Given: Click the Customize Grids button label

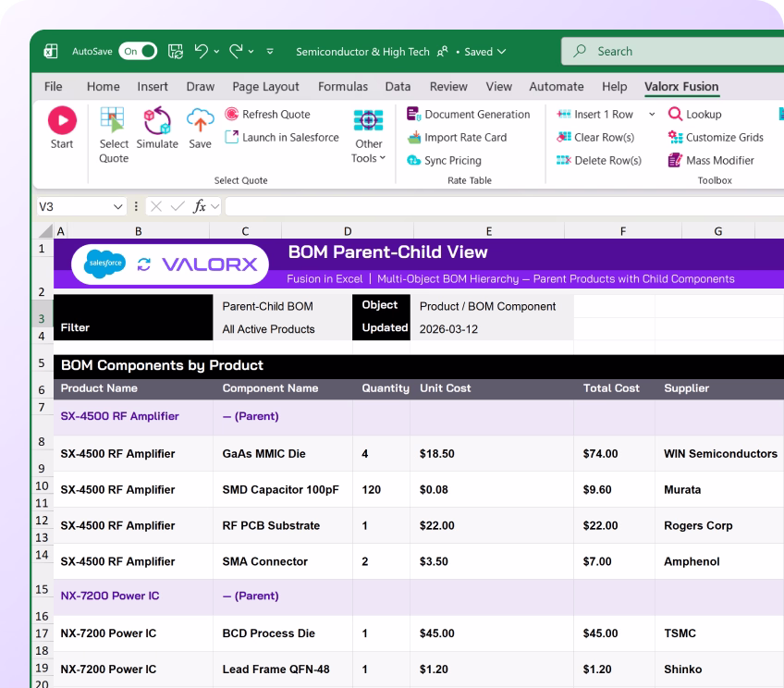Looking at the screenshot, I should [725, 137].
